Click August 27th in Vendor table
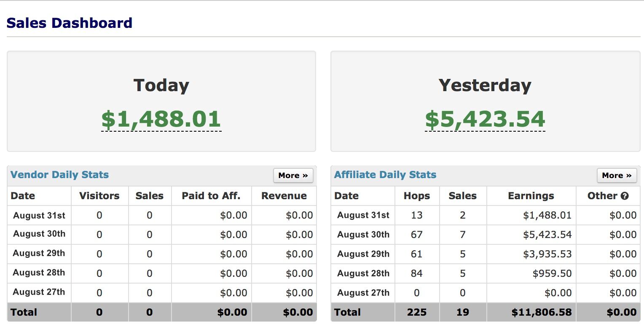The height and width of the screenshot is (330, 644). coord(39,292)
